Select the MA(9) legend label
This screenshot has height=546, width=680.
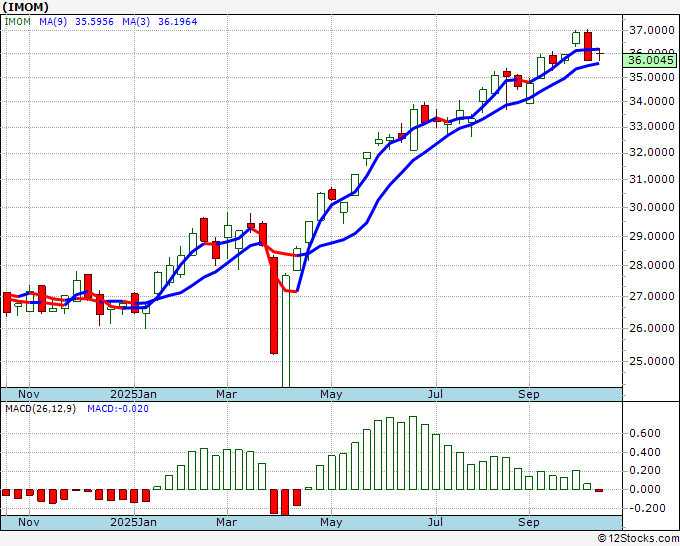coord(53,21)
